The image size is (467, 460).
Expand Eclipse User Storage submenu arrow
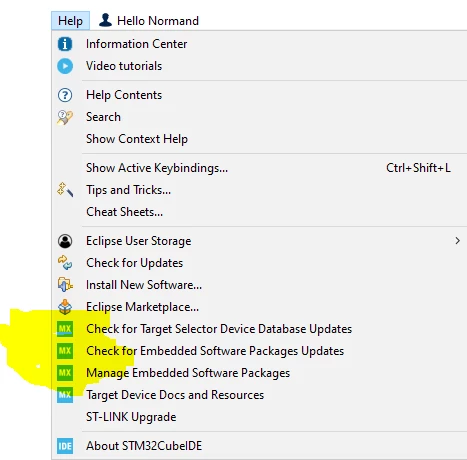pos(458,241)
